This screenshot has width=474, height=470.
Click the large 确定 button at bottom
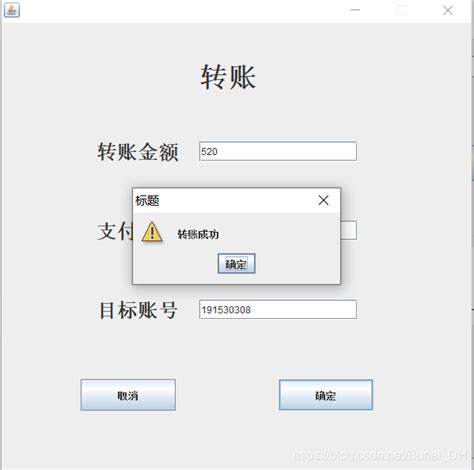point(326,395)
